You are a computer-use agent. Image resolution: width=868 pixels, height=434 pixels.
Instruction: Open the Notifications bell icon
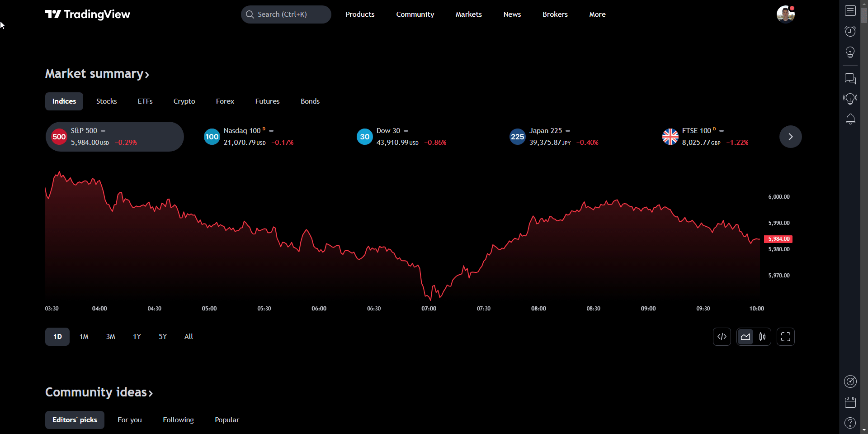pos(850,119)
